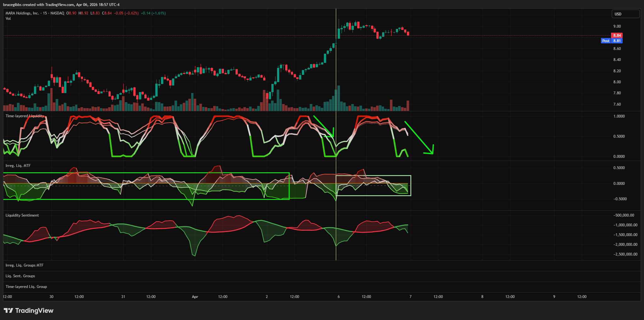The height and width of the screenshot is (320, 644).
Task: Select the white rectangle drawing
Action: coord(373,176)
